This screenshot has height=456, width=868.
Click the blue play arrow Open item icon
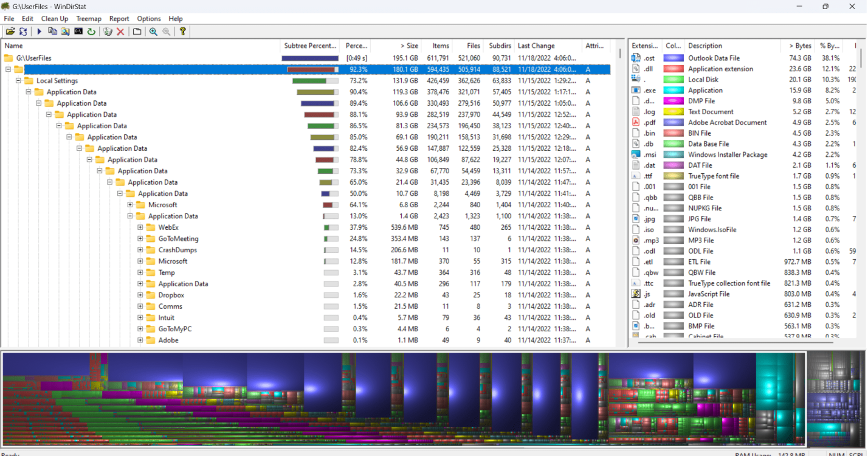pyautogui.click(x=40, y=31)
